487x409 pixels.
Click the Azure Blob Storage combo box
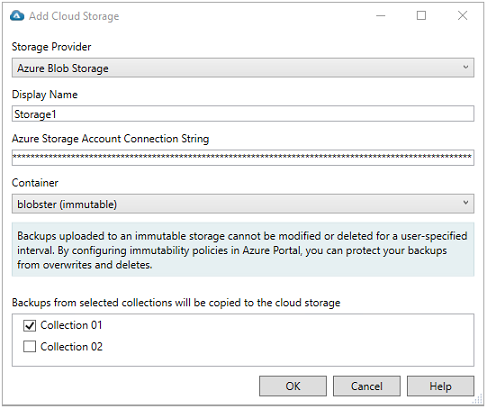(x=243, y=68)
